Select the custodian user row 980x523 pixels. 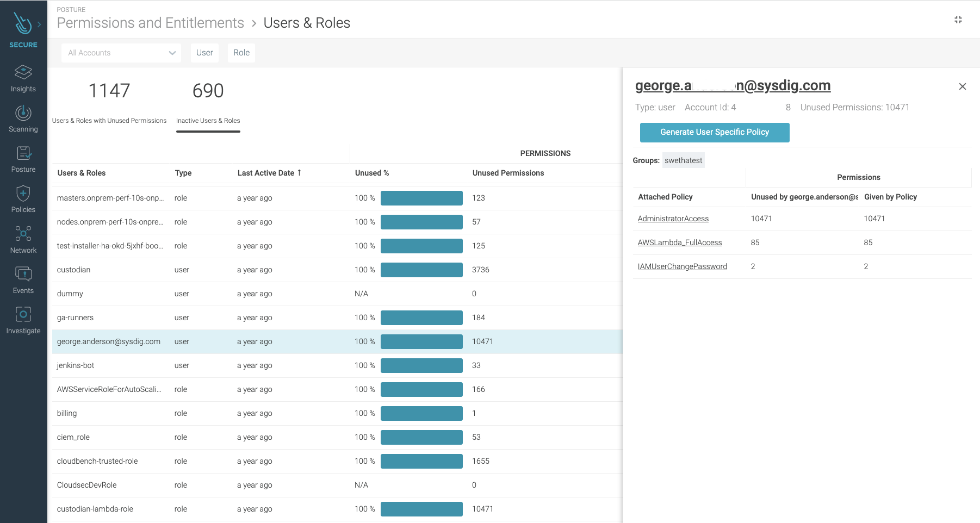pos(337,270)
